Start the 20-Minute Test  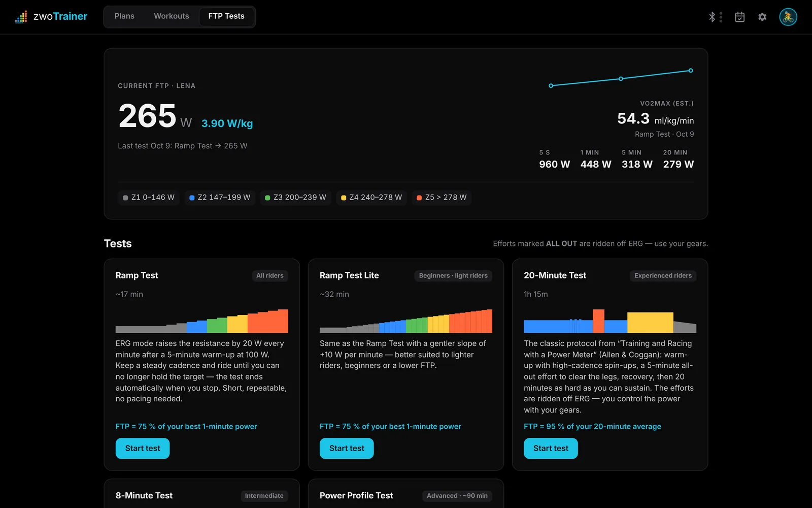click(x=551, y=449)
